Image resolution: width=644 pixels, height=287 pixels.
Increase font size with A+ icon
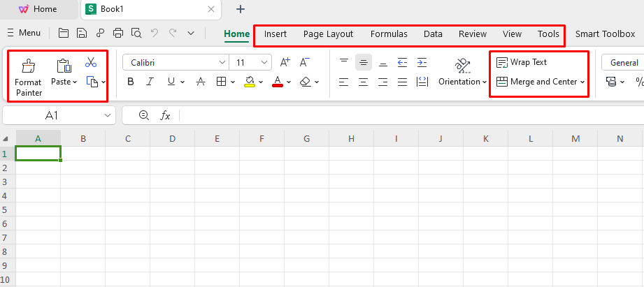click(285, 62)
